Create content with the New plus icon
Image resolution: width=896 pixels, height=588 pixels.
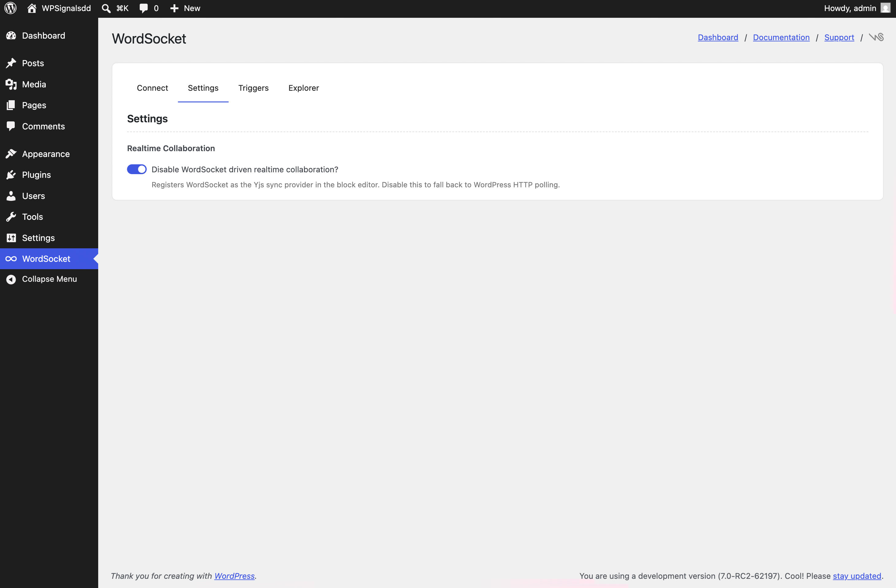click(x=174, y=8)
